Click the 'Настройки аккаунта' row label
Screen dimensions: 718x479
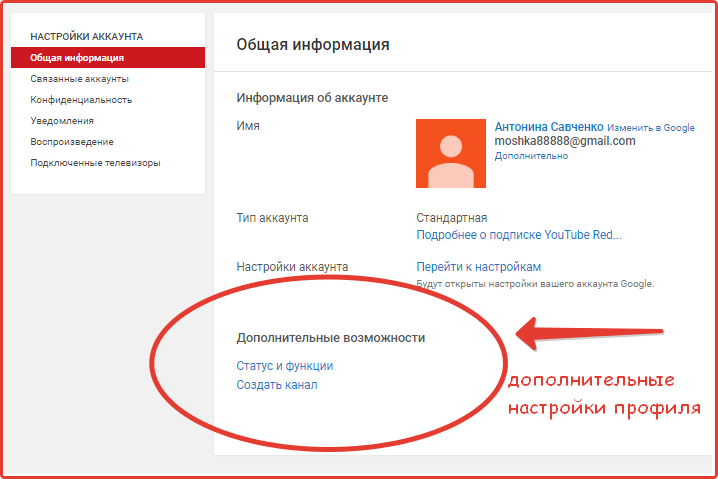pos(292,267)
